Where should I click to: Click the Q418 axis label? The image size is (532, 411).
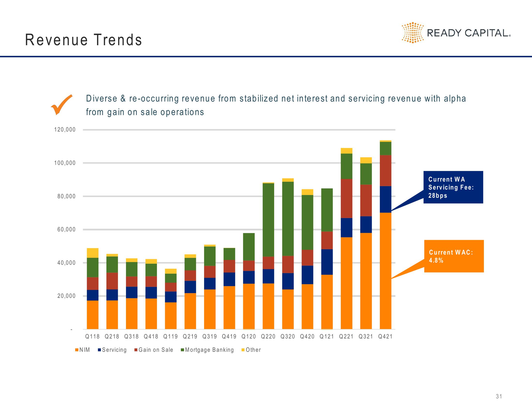151,337
